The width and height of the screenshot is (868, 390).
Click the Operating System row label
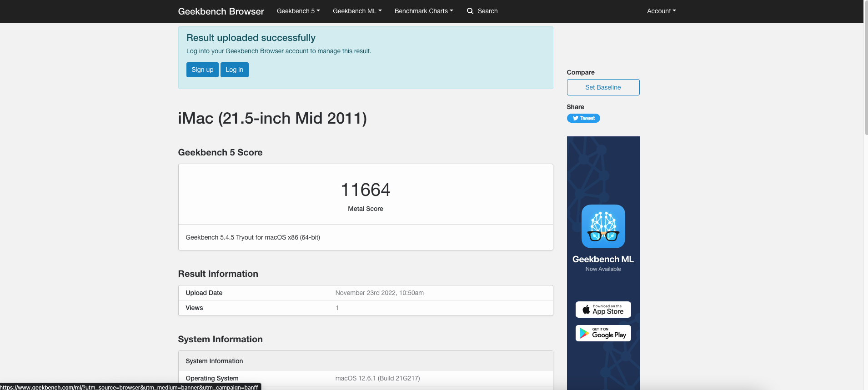[x=212, y=378]
